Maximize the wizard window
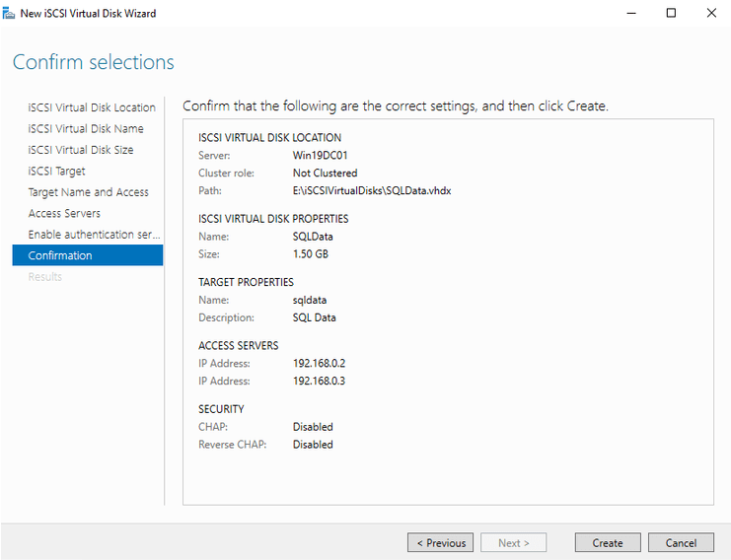The height and width of the screenshot is (560, 731). (x=671, y=13)
